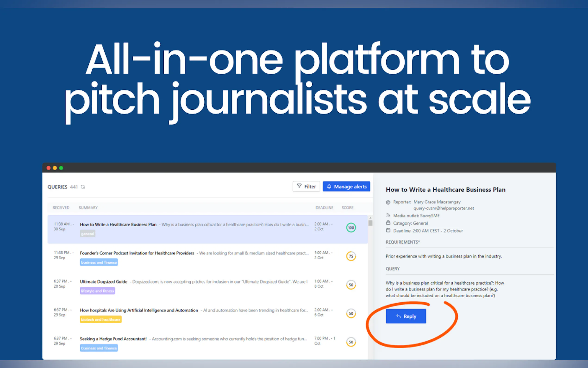The image size is (588, 368).
Task: Open the Founder's Corner Podcast Invitation query
Action: coord(137,253)
